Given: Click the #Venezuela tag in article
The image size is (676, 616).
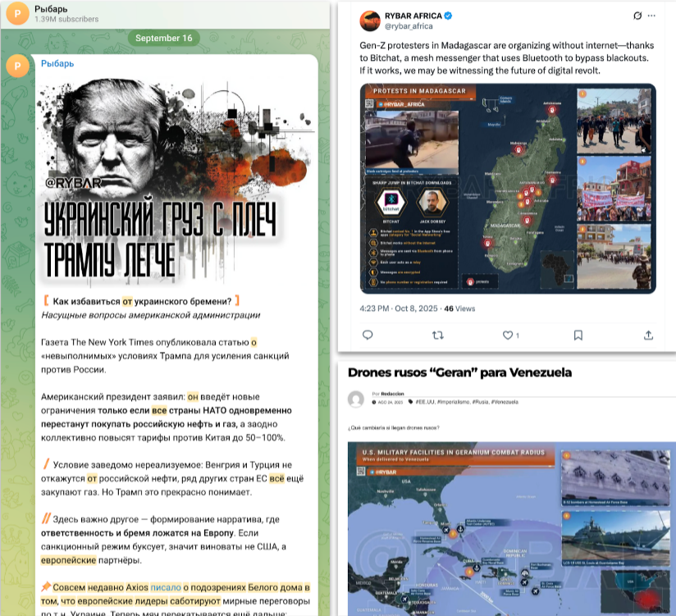Looking at the screenshot, I should click(505, 402).
